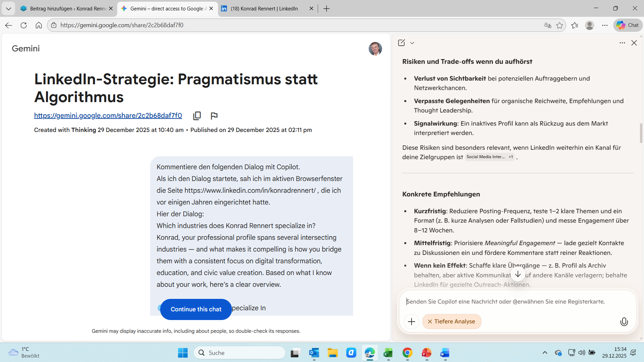Switch to the Konrad Rennert LinkedIn tab
644x362 pixels.
click(x=264, y=8)
